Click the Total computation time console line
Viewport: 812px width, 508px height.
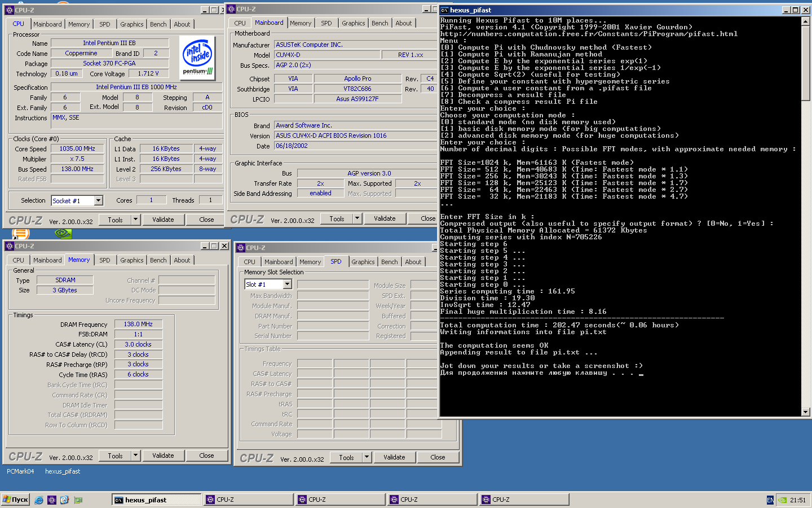[x=559, y=325]
